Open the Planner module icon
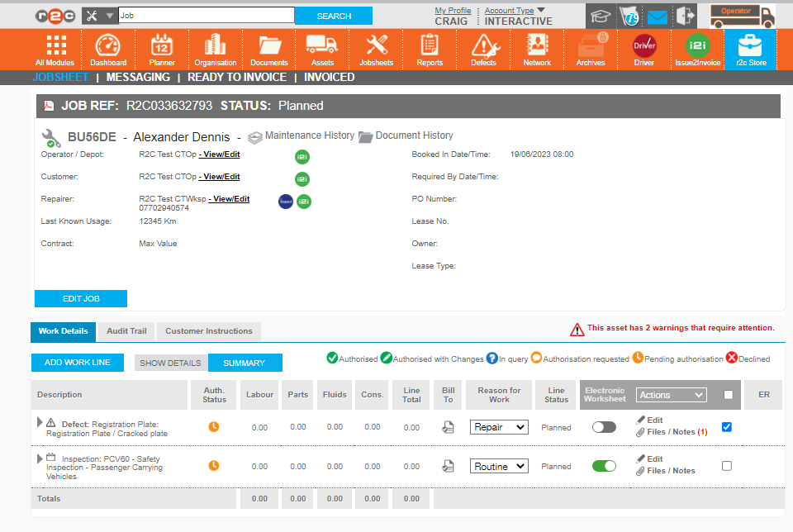The width and height of the screenshot is (793, 532). pyautogui.click(x=162, y=50)
